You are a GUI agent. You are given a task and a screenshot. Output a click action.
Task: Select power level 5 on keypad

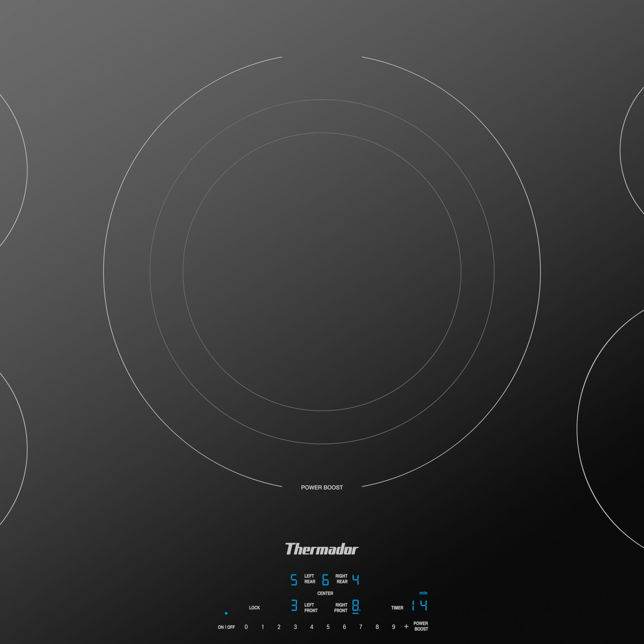[328, 627]
